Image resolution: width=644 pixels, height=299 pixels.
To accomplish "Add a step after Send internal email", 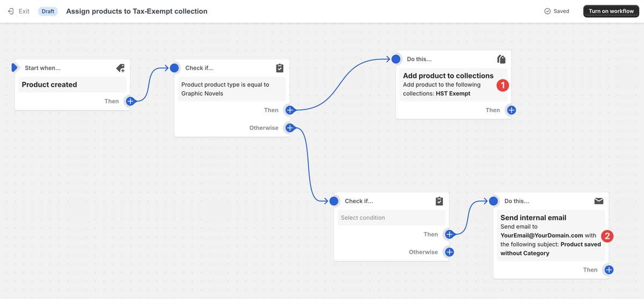I will [x=609, y=270].
